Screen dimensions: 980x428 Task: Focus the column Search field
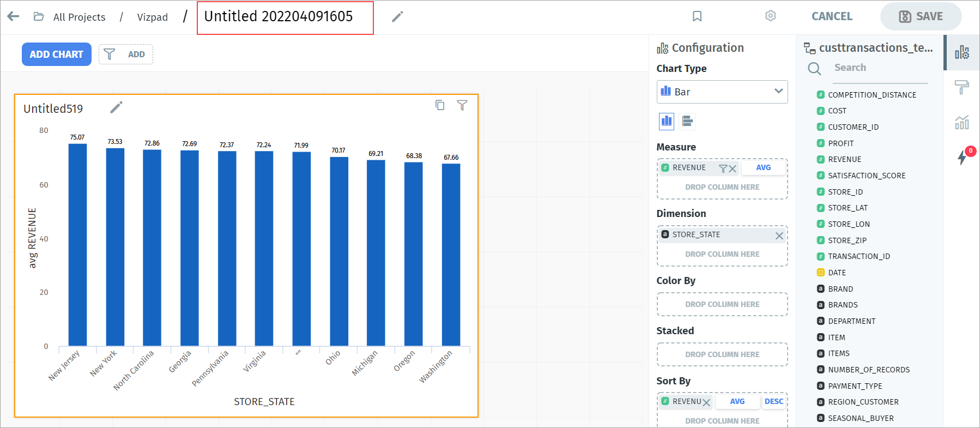880,68
